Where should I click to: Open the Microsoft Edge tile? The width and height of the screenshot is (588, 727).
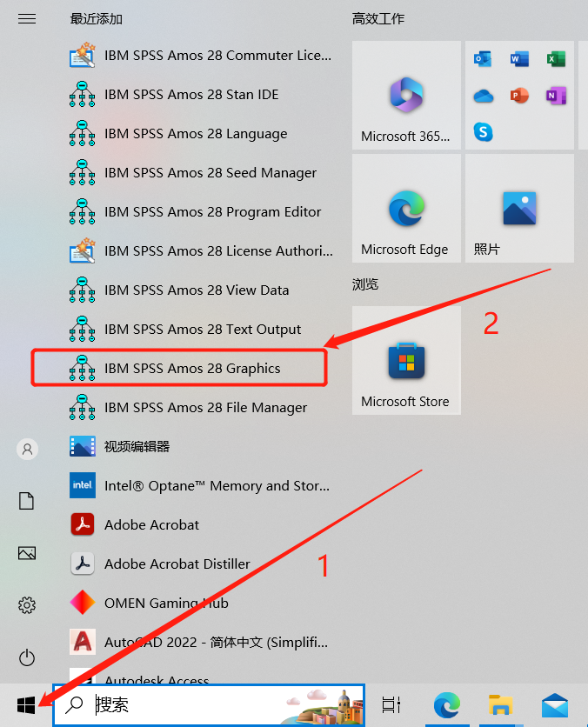[x=406, y=209]
